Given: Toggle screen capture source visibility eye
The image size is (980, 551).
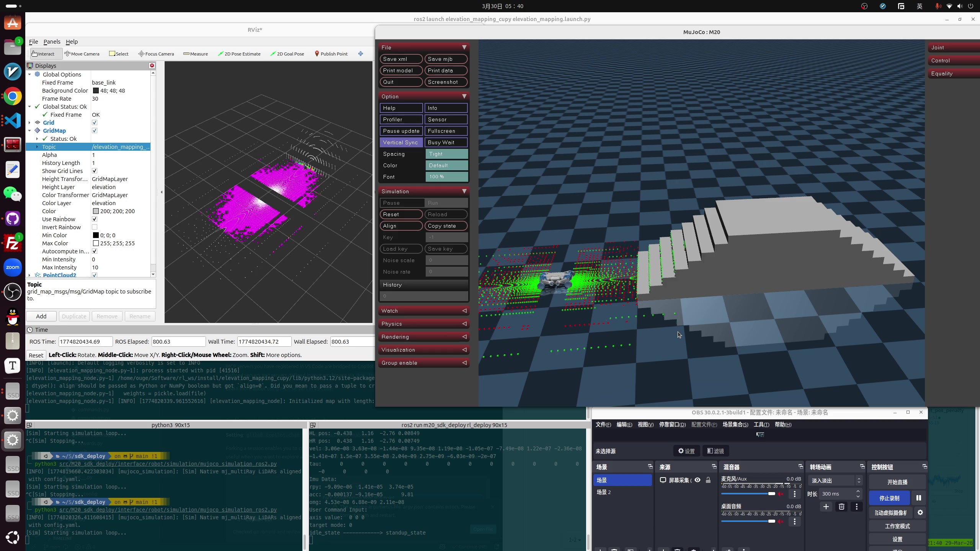Looking at the screenshot, I should click(697, 480).
